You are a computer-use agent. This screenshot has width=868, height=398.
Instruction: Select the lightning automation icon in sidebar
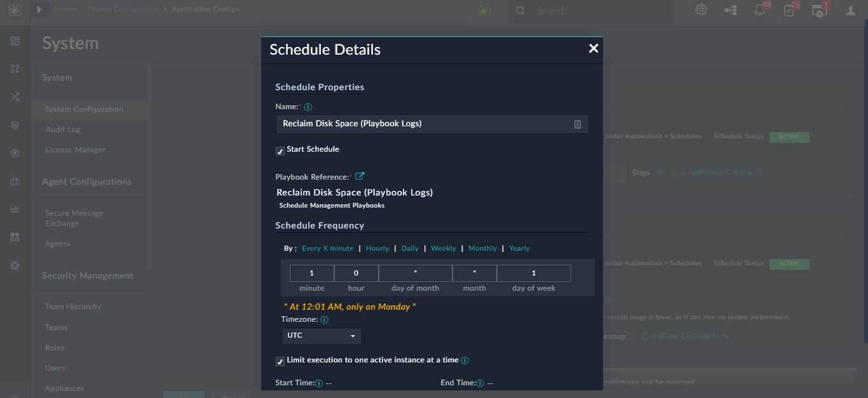(15, 153)
